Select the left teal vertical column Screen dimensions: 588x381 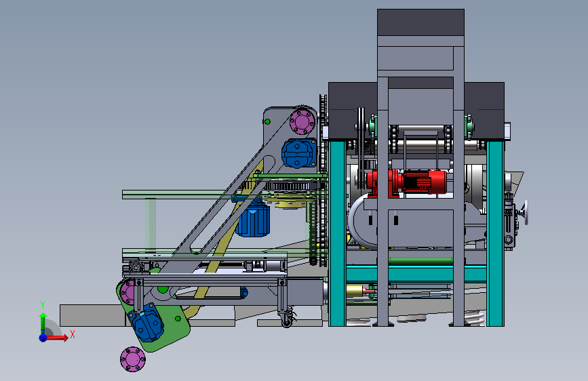(x=338, y=233)
